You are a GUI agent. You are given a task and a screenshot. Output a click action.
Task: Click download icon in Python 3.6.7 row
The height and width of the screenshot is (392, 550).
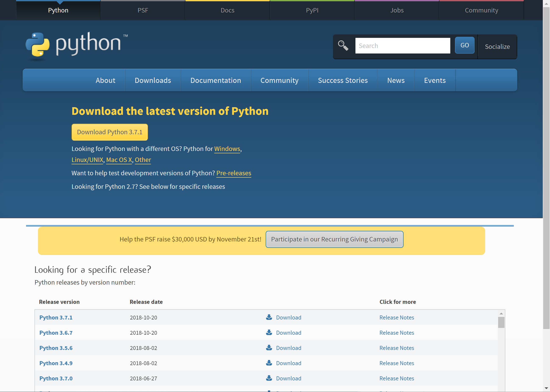[x=269, y=332]
